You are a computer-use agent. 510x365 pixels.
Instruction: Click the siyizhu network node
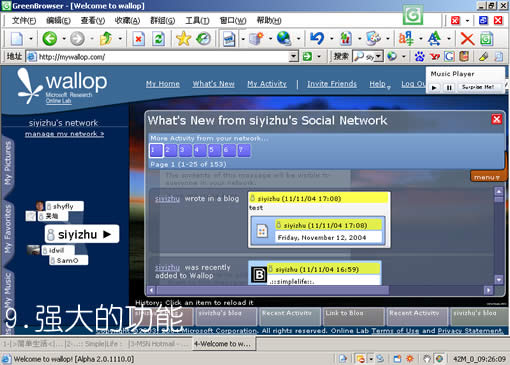pyautogui.click(x=82, y=234)
